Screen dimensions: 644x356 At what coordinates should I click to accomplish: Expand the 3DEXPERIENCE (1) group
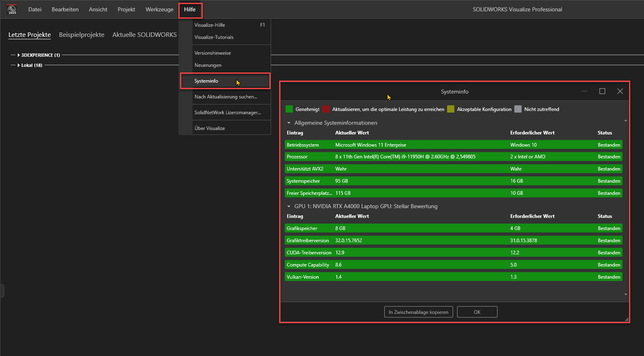tap(19, 55)
